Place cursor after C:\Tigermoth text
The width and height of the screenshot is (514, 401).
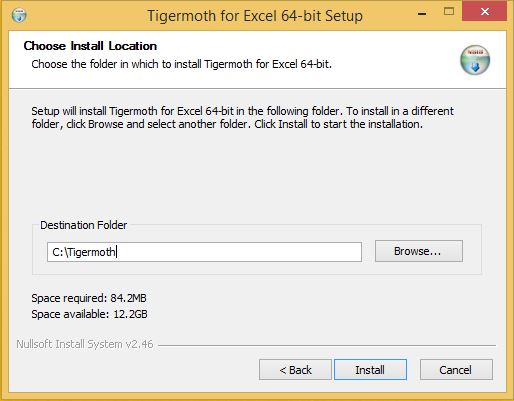click(x=116, y=252)
